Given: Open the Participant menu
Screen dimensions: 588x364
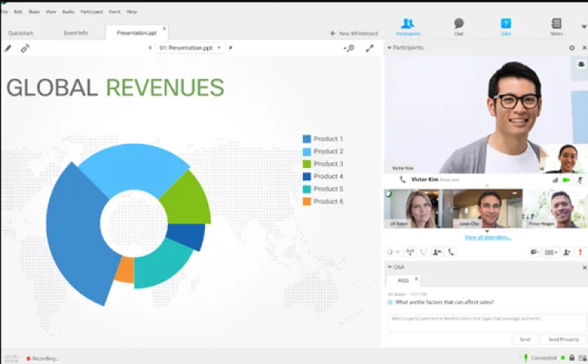Looking at the screenshot, I should tap(91, 12).
